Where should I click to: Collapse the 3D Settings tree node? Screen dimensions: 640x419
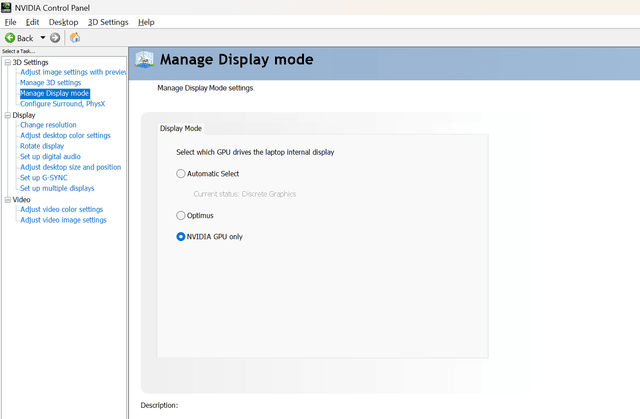pos(7,62)
